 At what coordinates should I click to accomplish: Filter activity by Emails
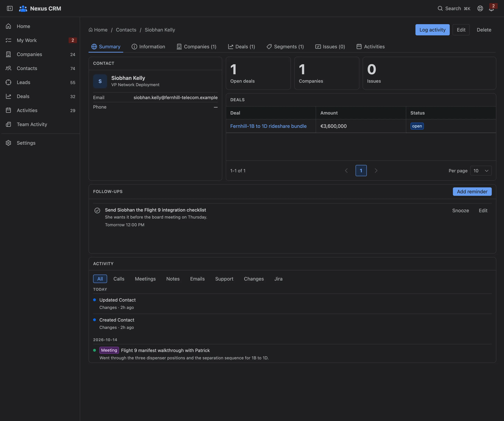(x=197, y=279)
